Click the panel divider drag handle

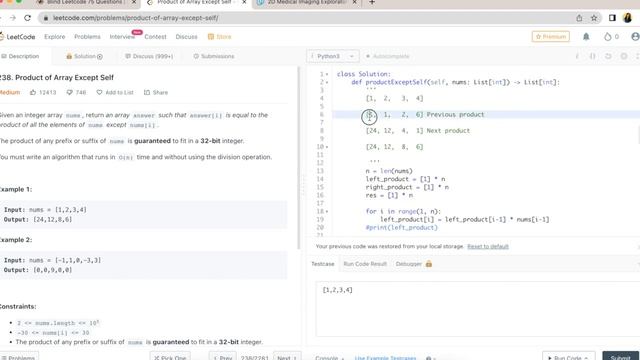pos(302,186)
